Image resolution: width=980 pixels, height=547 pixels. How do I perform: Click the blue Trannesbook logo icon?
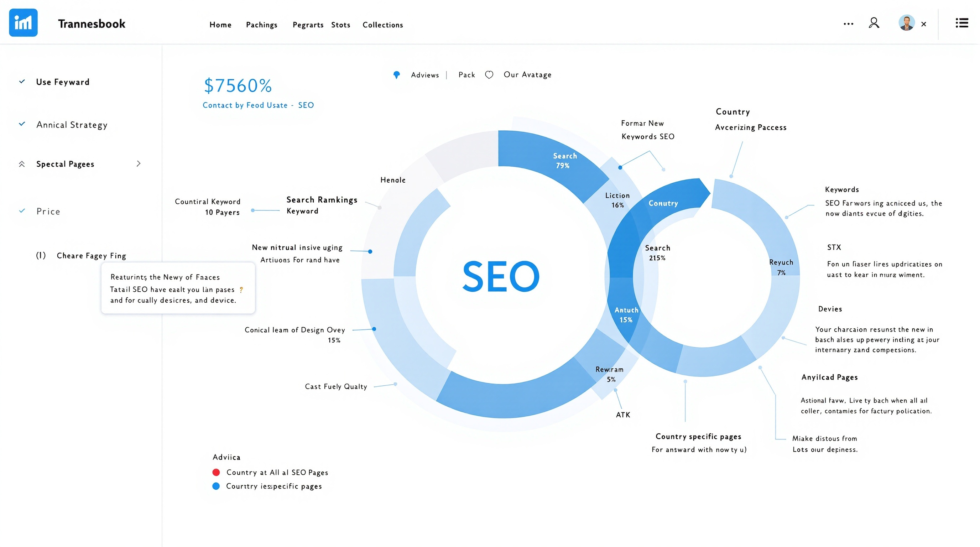pos(23,23)
